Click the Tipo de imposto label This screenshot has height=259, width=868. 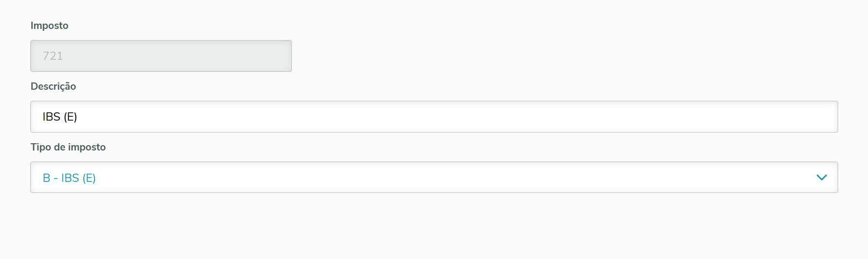click(x=68, y=147)
